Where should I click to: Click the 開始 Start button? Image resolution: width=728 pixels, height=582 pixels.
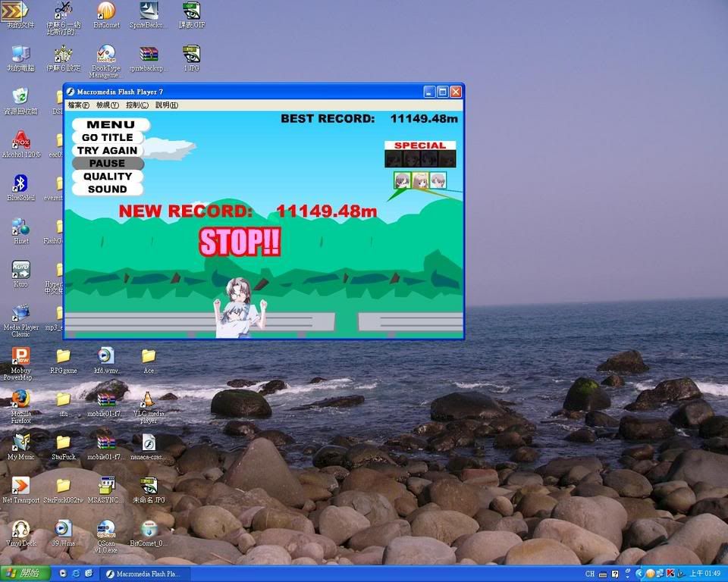25,574
